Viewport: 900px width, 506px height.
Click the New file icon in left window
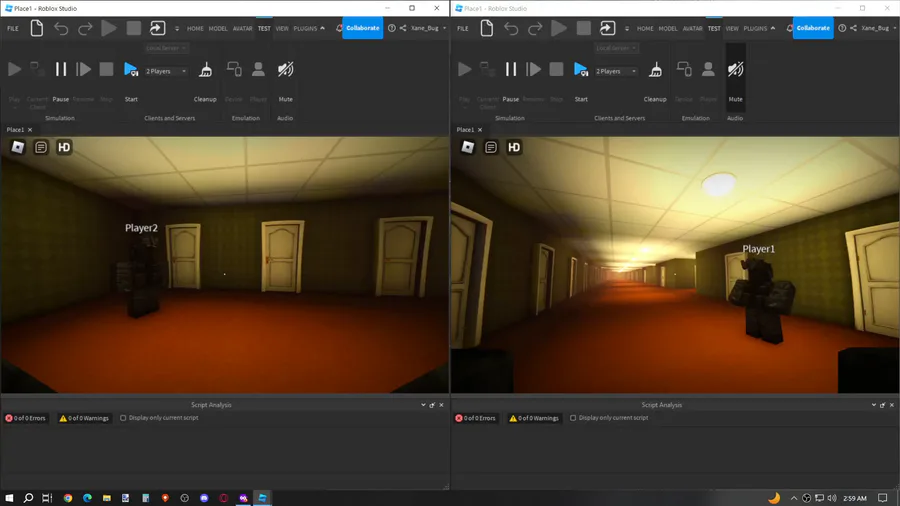[x=37, y=28]
